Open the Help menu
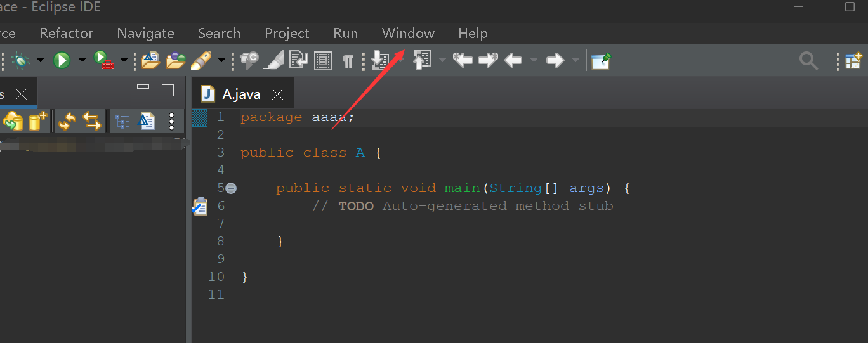The width and height of the screenshot is (868, 343). [x=473, y=33]
